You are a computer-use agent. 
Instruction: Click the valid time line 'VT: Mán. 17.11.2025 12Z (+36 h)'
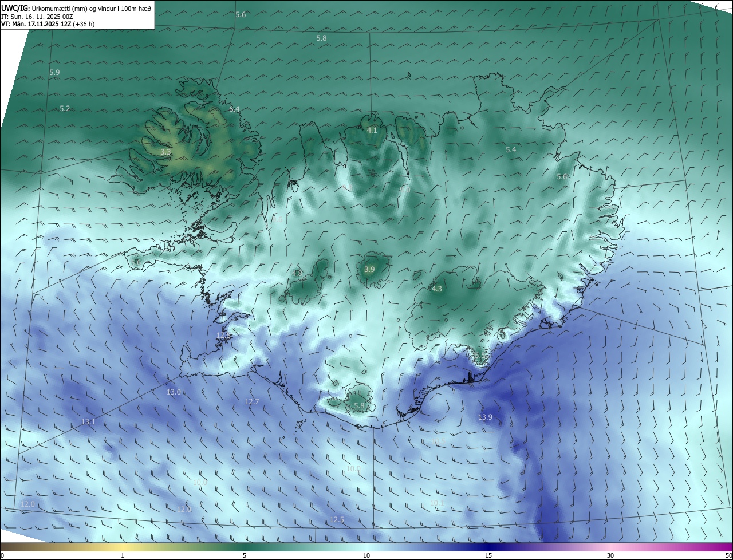pyautogui.click(x=48, y=24)
